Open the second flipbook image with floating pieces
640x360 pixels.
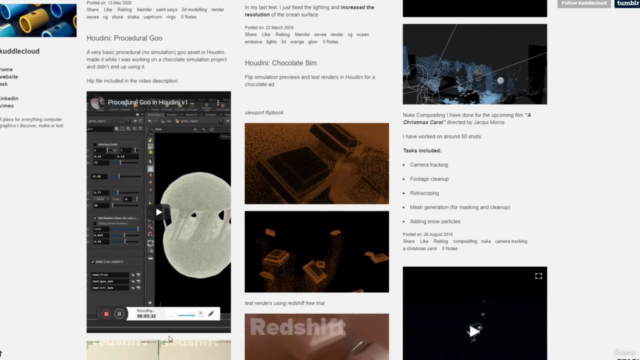point(317,252)
